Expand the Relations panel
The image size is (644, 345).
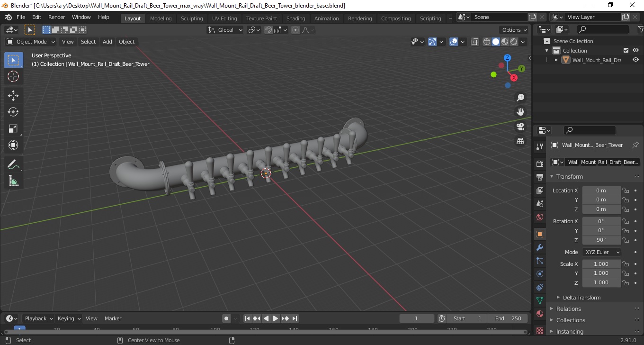[568, 309]
